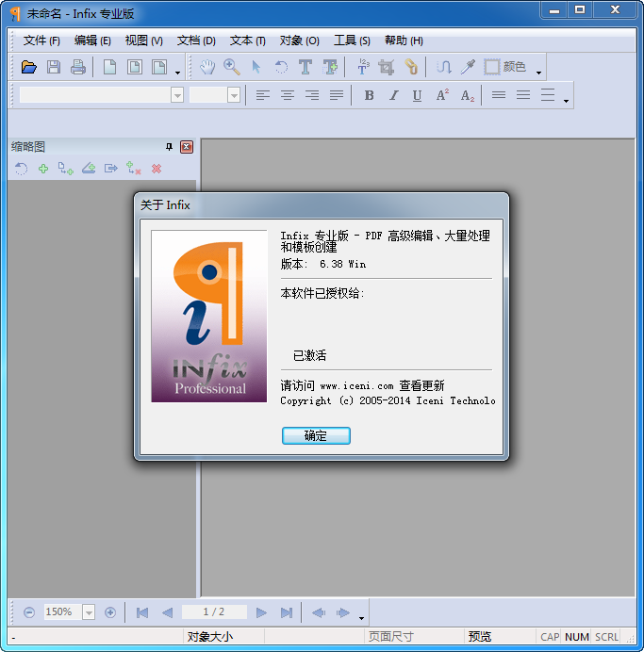Select the arrow Object selection tool
The width and height of the screenshot is (644, 652).
click(256, 67)
